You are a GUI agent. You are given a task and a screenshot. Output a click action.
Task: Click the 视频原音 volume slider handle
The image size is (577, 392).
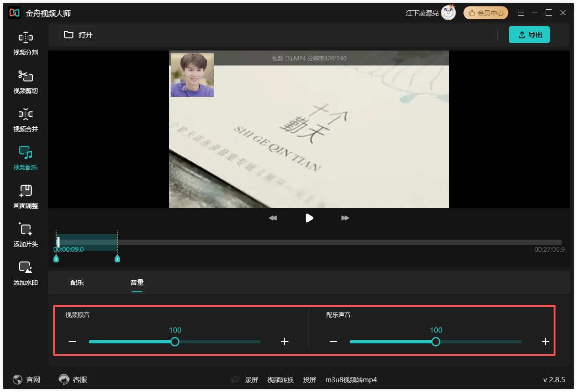point(175,341)
